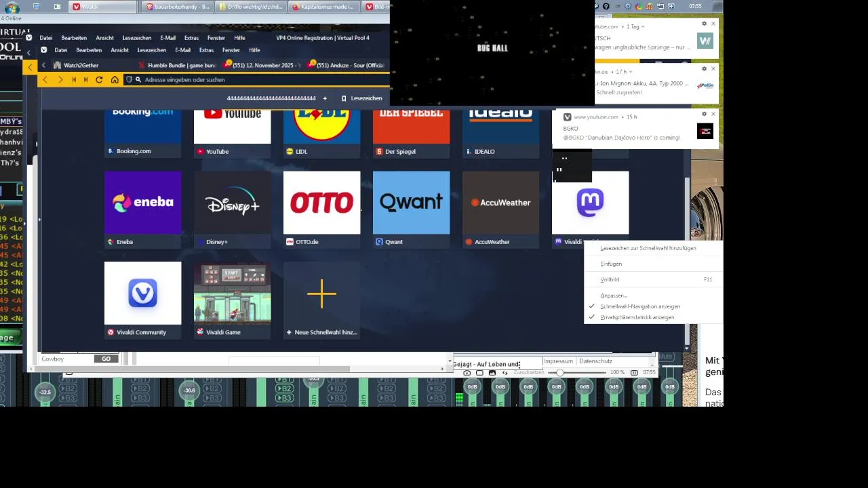This screenshot has width=868, height=488.
Task: Open the Mastodon Vivaldi Social tile
Action: point(590,209)
